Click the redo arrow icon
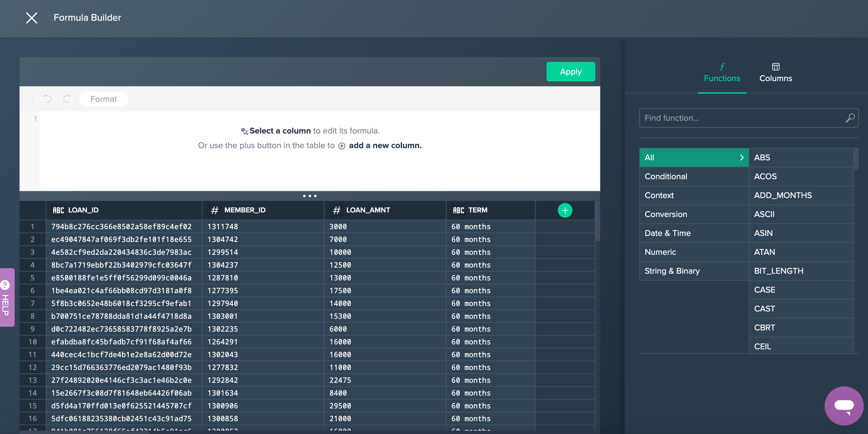The image size is (868, 434). [67, 99]
